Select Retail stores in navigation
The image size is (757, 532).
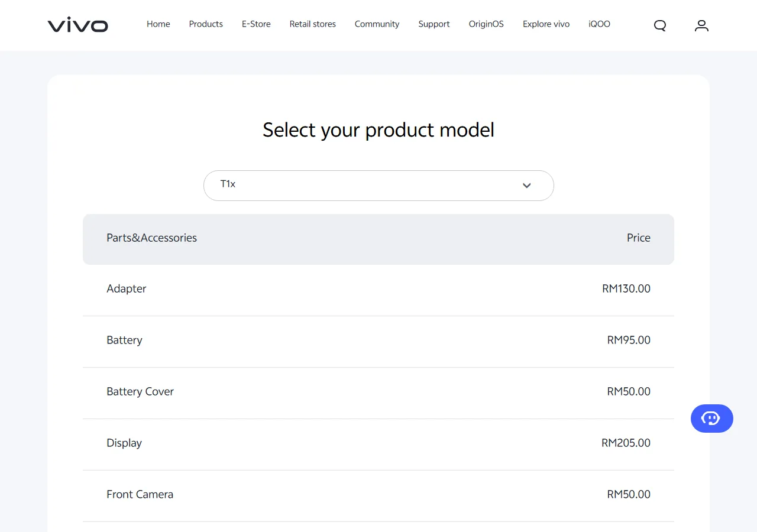coord(313,24)
